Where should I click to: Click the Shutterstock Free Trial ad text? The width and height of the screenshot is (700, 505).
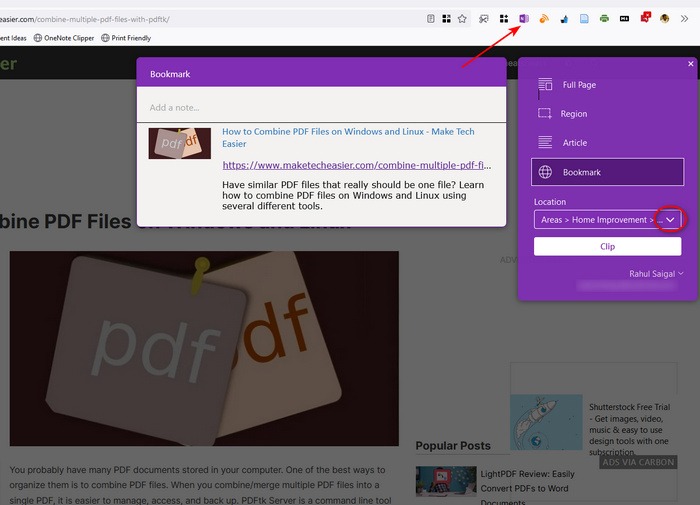pos(630,430)
